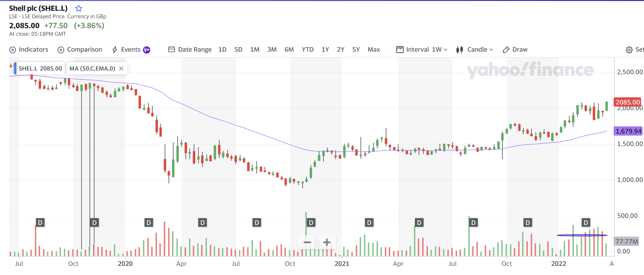
Task: Click the MA (50,C,EMA,0) indicator label
Action: click(92, 69)
